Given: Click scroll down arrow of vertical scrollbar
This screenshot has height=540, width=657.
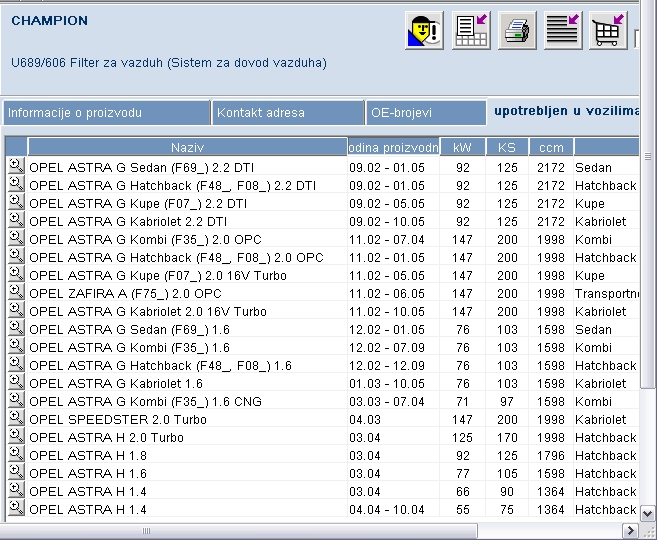Looking at the screenshot, I should pyautogui.click(x=648, y=514).
